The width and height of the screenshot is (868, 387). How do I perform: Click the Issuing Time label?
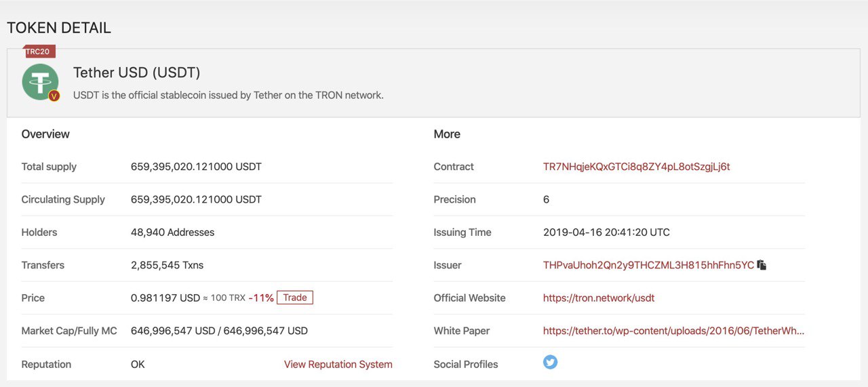pos(462,232)
